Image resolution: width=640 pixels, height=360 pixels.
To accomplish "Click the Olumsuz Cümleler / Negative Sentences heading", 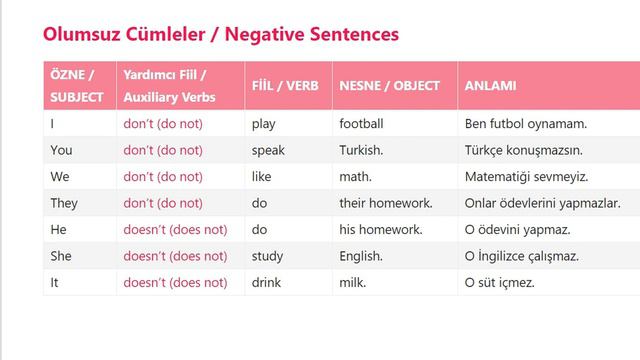I will pyautogui.click(x=221, y=34).
